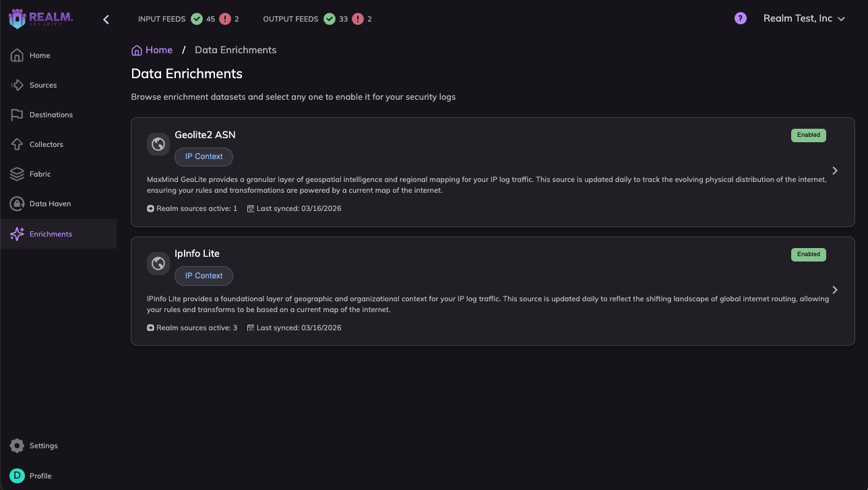
Task: Open the Settings gear
Action: click(x=17, y=445)
